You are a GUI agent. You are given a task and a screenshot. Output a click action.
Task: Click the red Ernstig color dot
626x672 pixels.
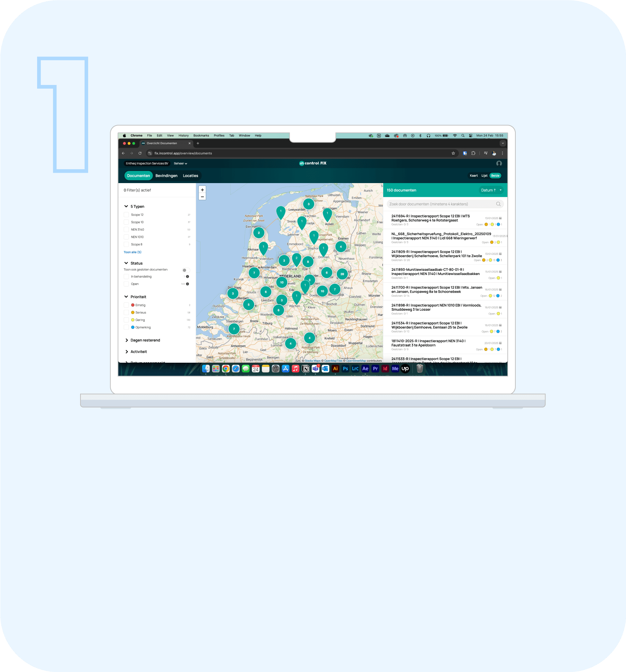(x=132, y=305)
